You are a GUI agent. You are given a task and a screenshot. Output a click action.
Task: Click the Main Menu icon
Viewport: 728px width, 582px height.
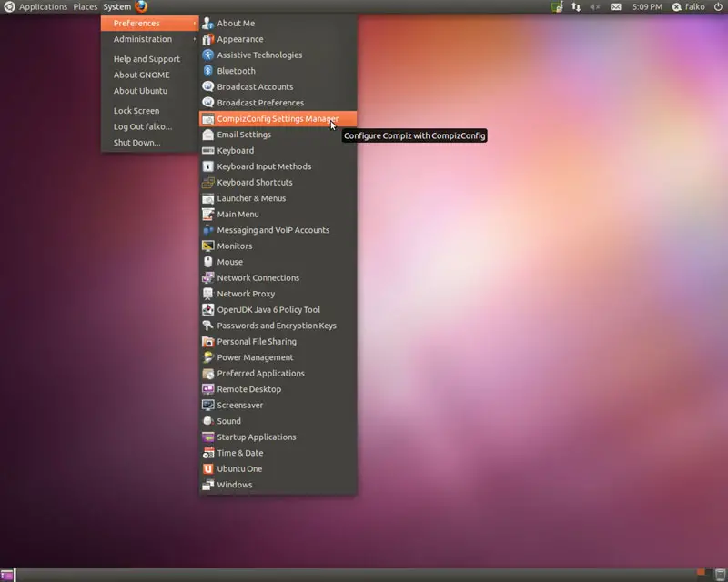tap(208, 215)
